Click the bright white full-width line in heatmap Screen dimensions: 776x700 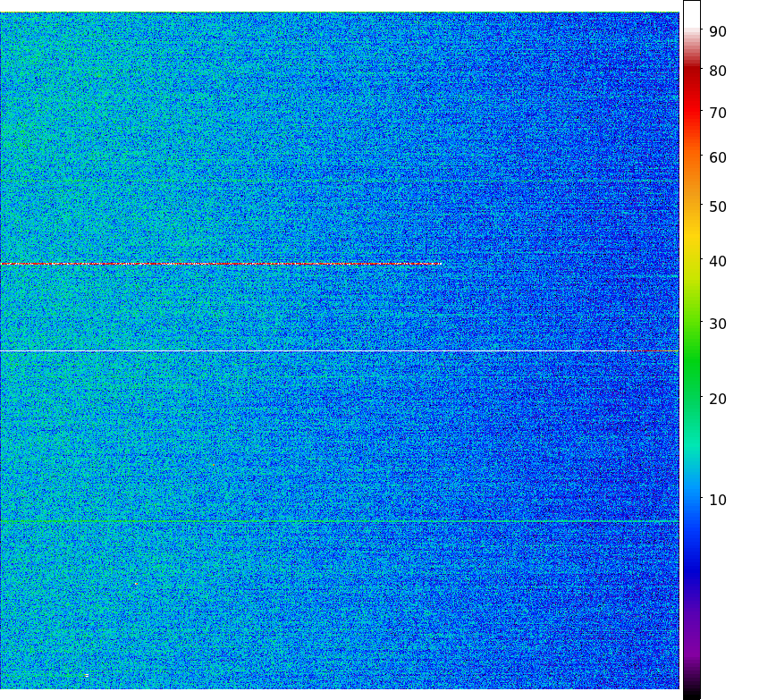click(313, 351)
